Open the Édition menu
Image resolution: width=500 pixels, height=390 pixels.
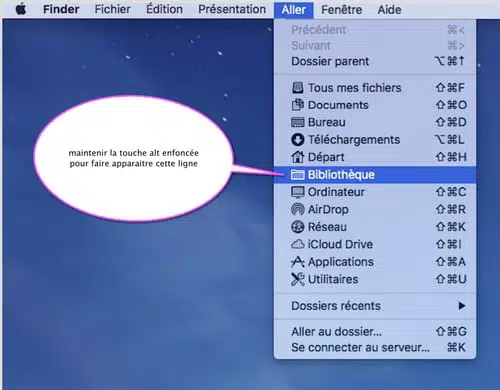164,9
